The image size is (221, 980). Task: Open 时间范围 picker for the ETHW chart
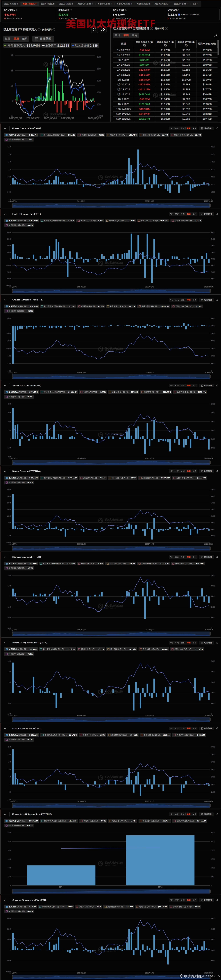coord(206,471)
